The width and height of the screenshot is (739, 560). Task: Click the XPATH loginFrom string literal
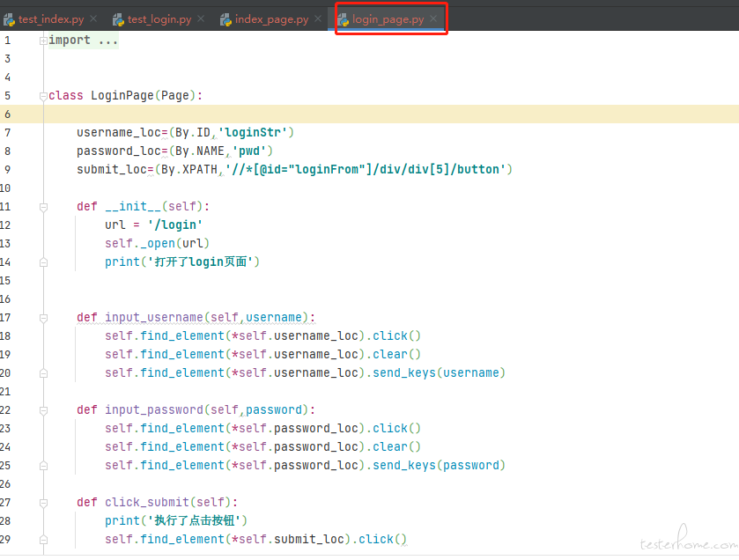tap(366, 170)
